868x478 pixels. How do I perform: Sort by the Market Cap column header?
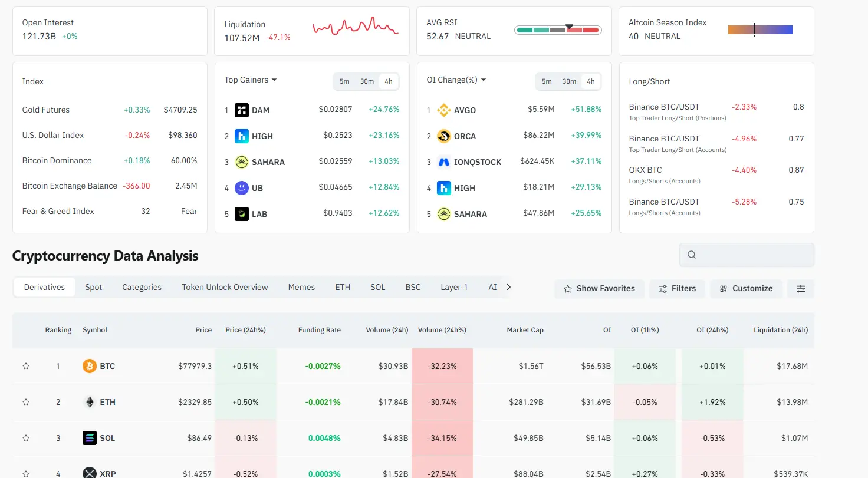525,330
